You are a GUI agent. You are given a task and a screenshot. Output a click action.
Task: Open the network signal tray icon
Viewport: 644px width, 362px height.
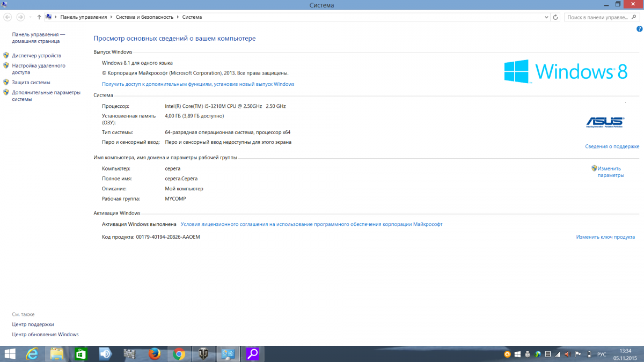(x=558, y=354)
